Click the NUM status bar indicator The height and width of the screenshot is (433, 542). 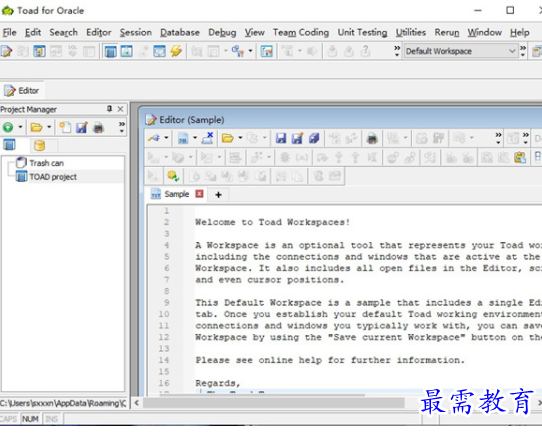click(x=30, y=419)
